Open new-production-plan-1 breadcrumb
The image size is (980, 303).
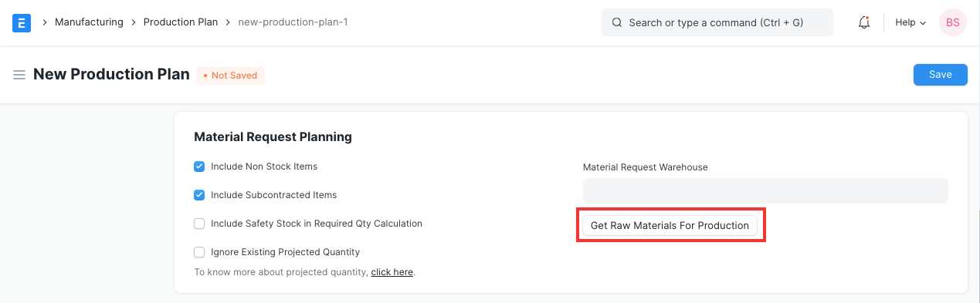click(x=293, y=22)
